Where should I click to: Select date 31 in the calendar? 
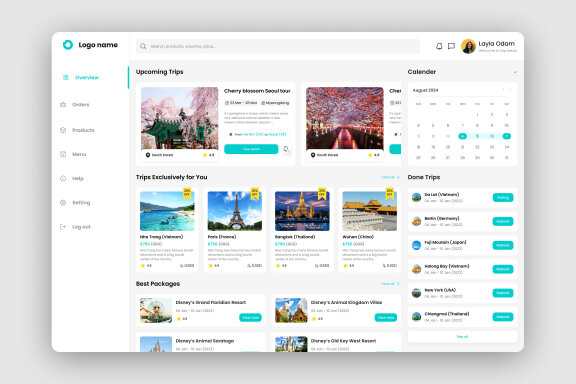pyautogui.click(x=507, y=158)
